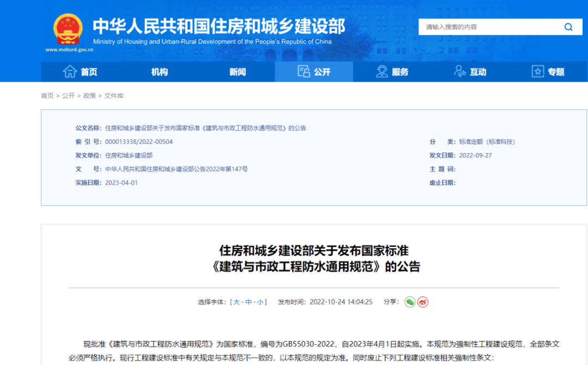The image size is (588, 365).
Task: Click the national emblem logo
Action: pos(68,29)
